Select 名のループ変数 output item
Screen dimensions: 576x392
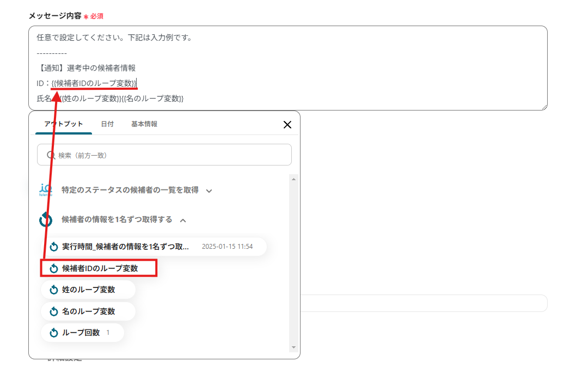tap(88, 311)
